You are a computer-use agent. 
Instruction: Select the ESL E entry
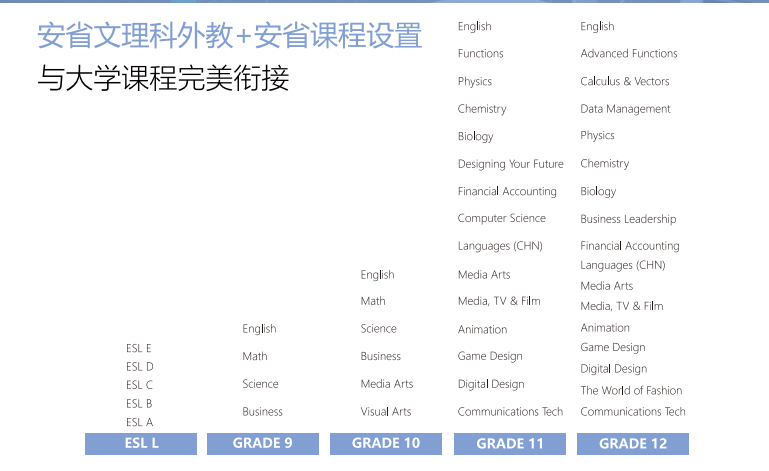coord(139,348)
